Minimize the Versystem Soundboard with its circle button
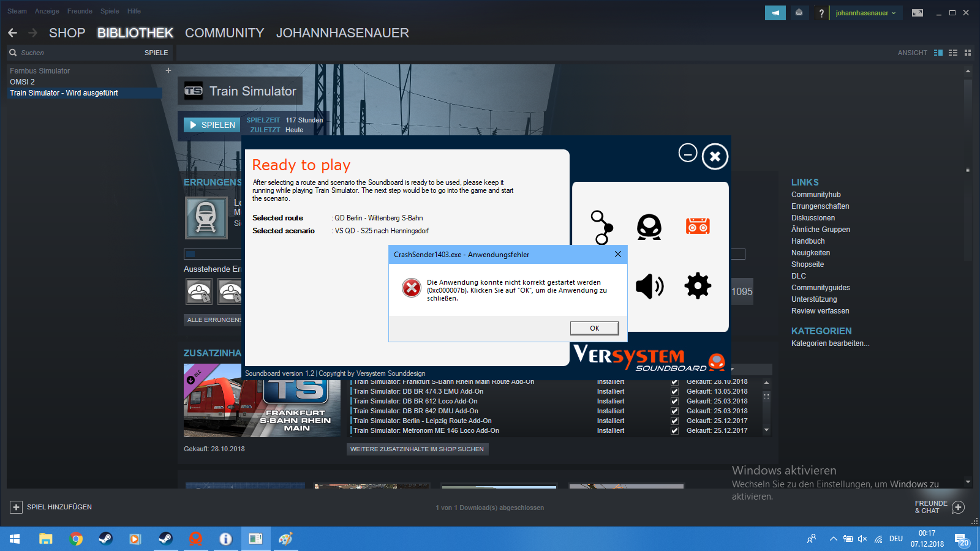 pyautogui.click(x=688, y=153)
